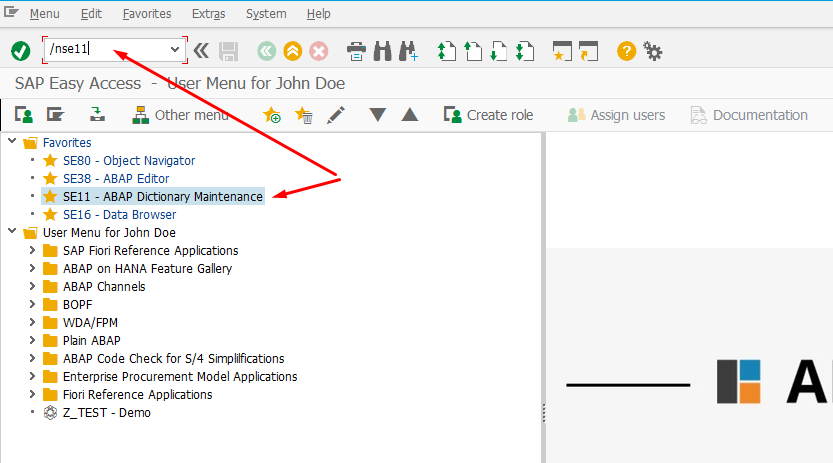Click the Change Favorites pencil icon

coord(336,115)
